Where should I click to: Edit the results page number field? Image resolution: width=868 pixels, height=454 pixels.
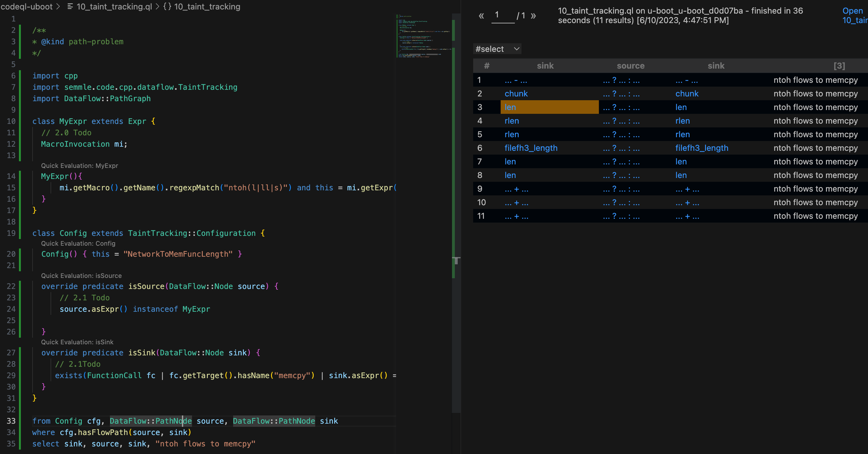tap(503, 15)
